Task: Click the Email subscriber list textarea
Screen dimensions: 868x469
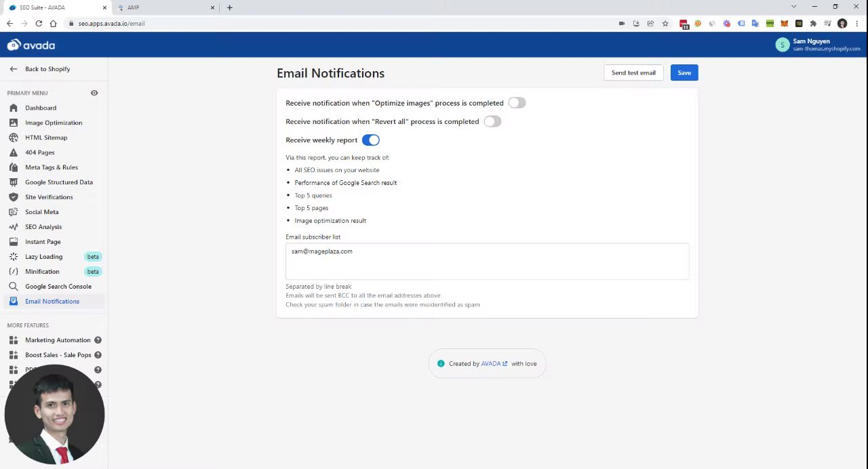Action: click(x=487, y=262)
